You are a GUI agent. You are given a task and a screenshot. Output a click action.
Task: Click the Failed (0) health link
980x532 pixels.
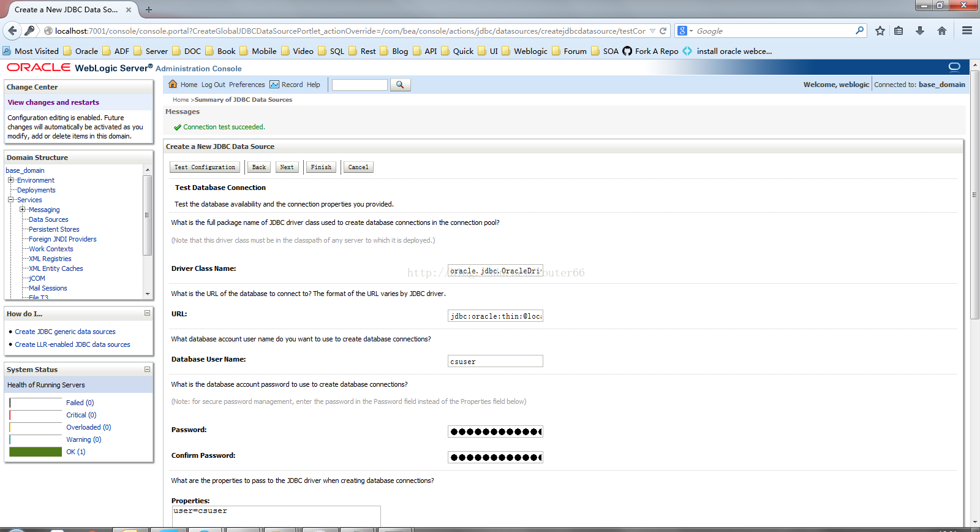point(80,403)
